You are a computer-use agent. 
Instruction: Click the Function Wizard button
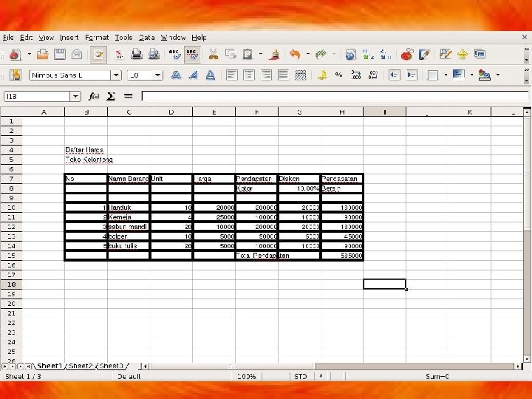point(94,96)
